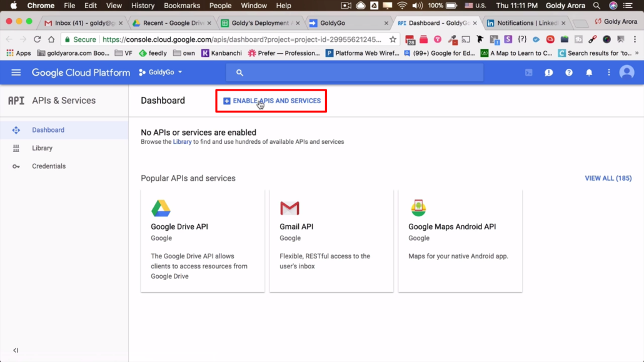Screen dimensions: 644x362
Task: Activate Cloud Shell icon
Action: pyautogui.click(x=528, y=73)
